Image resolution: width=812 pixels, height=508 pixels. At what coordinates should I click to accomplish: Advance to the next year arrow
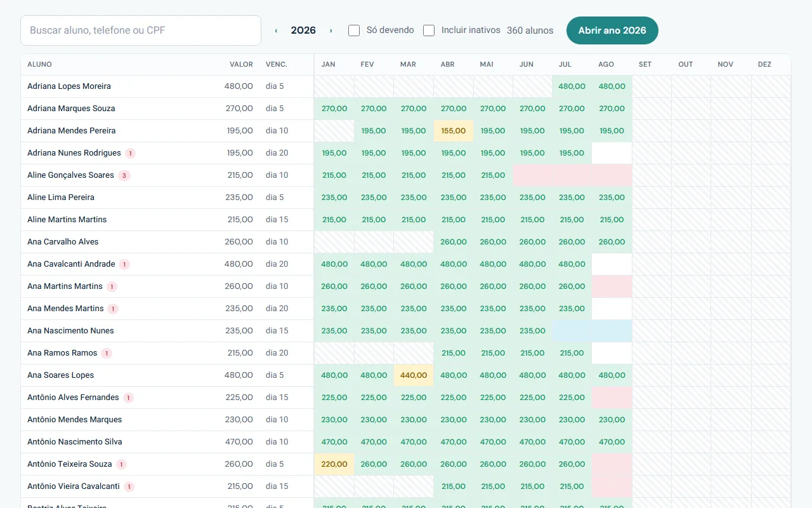(x=331, y=30)
